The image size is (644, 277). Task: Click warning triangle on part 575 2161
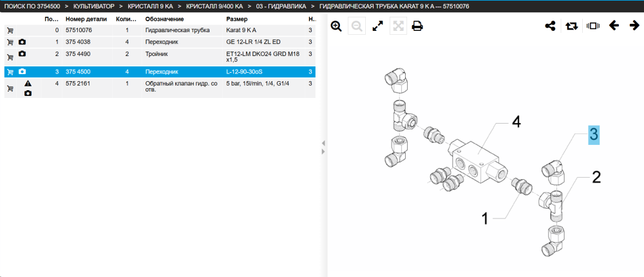pyautogui.click(x=28, y=84)
